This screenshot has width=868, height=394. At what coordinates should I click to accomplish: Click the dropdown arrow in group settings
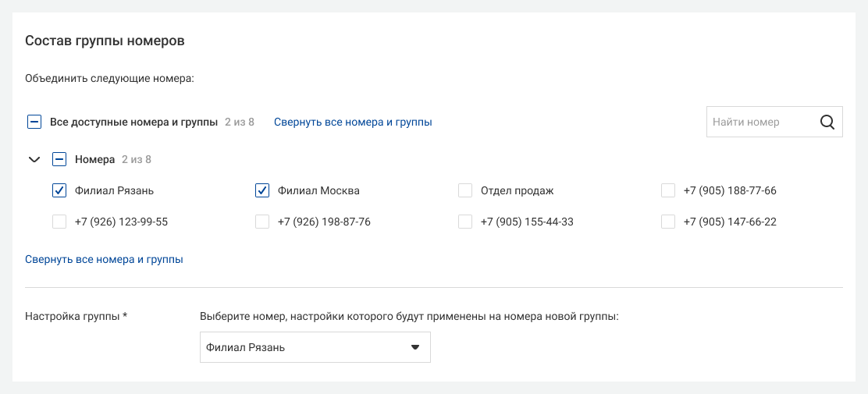(414, 347)
